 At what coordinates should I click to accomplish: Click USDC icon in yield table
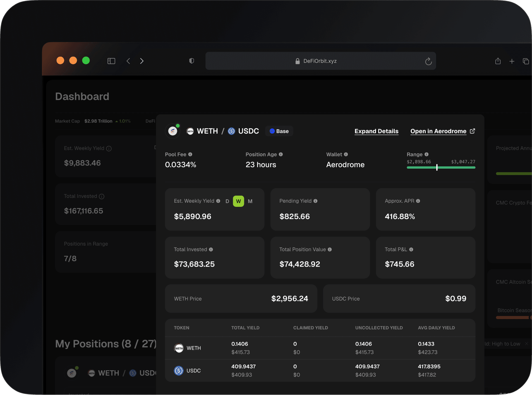pyautogui.click(x=179, y=371)
